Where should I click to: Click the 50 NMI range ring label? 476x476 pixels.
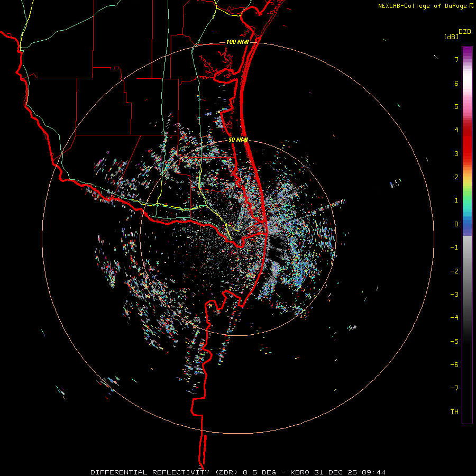238,140
